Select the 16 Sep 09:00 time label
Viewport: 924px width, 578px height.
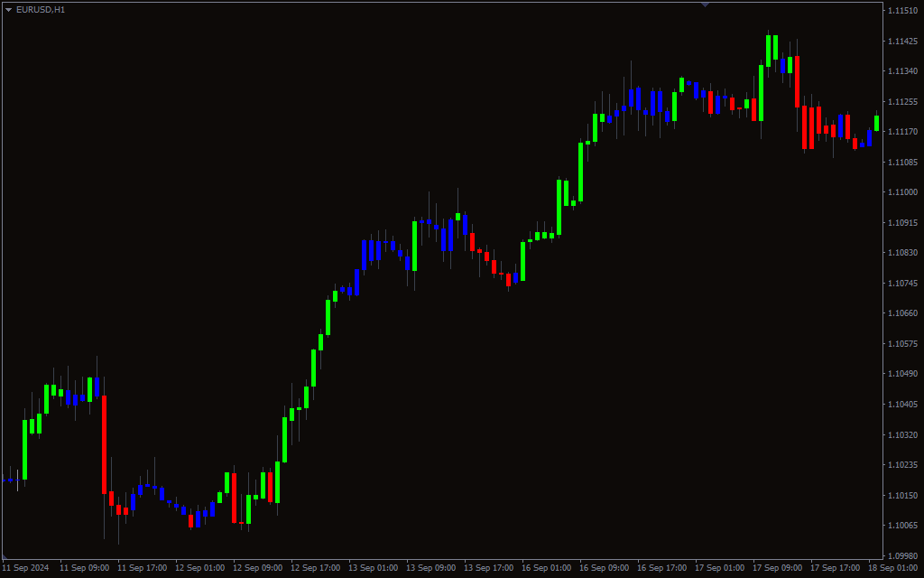[x=605, y=568]
